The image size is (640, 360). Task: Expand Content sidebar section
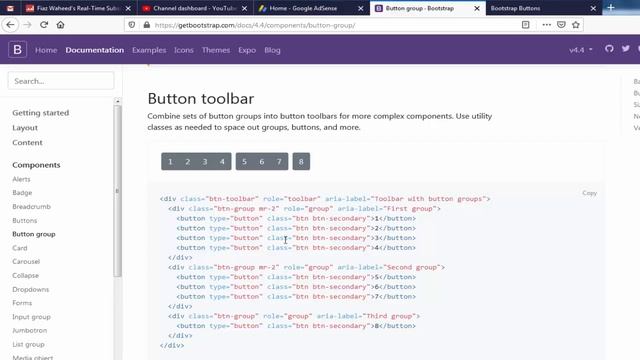coord(27,142)
